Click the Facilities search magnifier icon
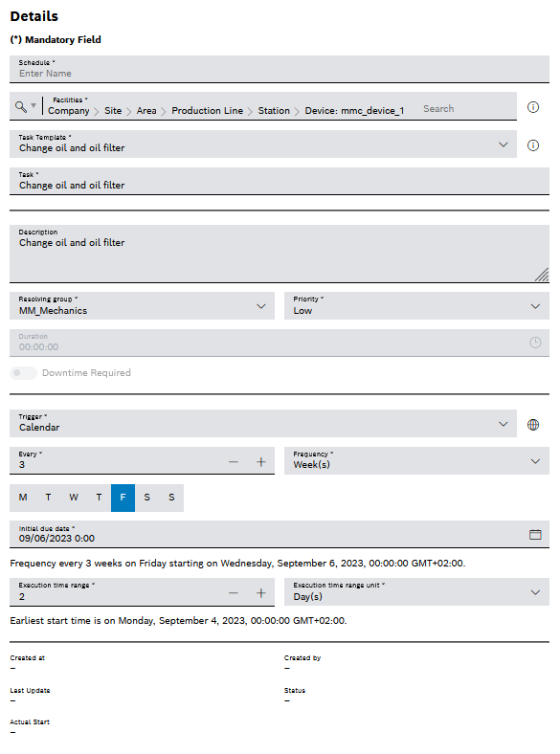 pos(20,106)
